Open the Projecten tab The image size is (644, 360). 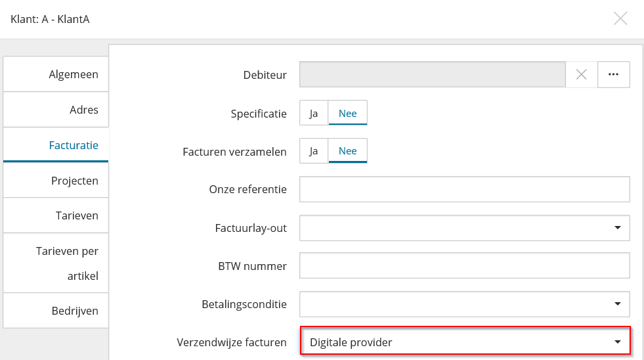[x=56, y=181]
